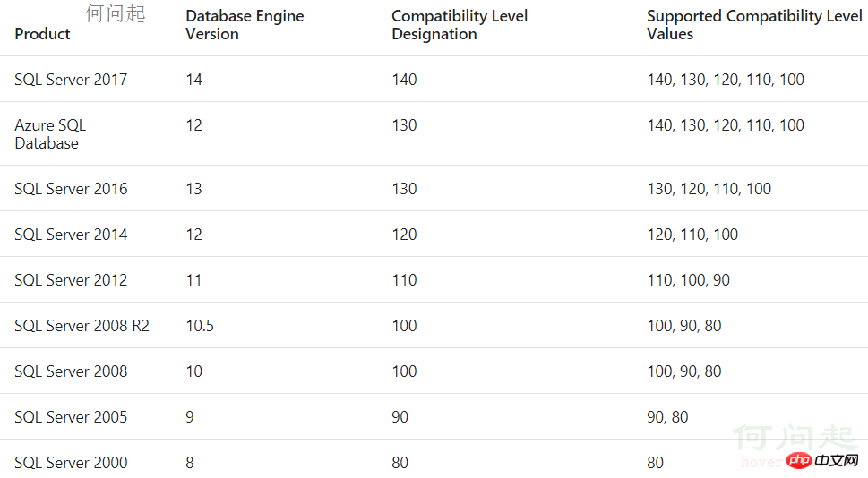Click supported values "130, 120, 110, 100" cell
Screen dimensions: 868x478
click(709, 189)
